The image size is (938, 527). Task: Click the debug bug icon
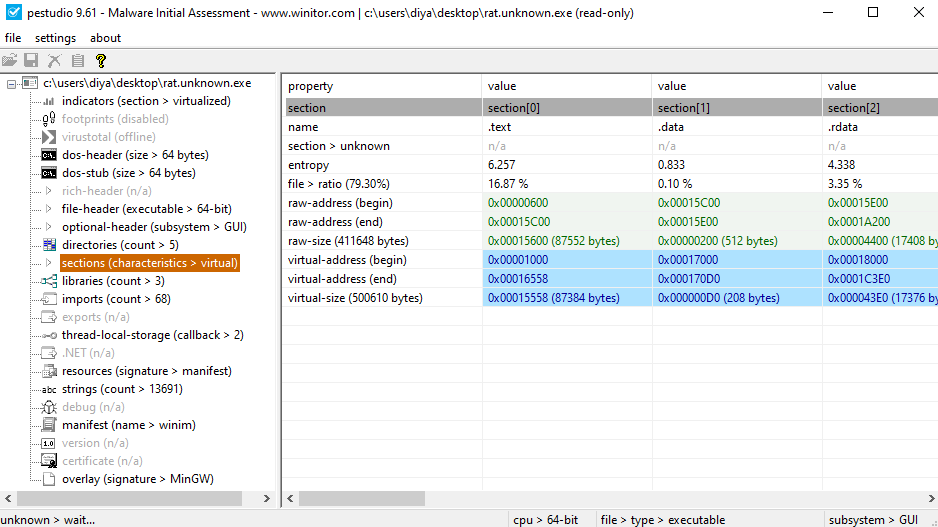pyautogui.click(x=49, y=407)
